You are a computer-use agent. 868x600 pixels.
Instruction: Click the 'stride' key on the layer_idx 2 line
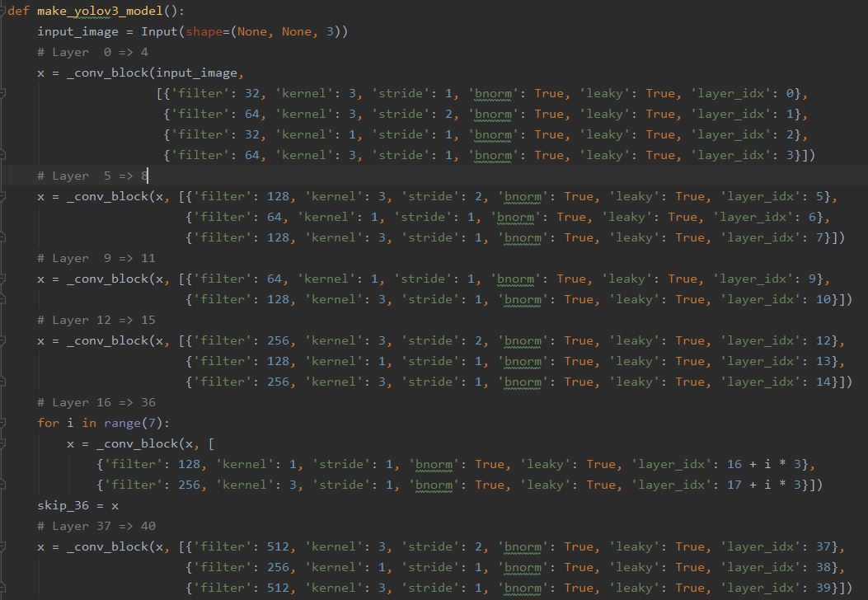(401, 134)
